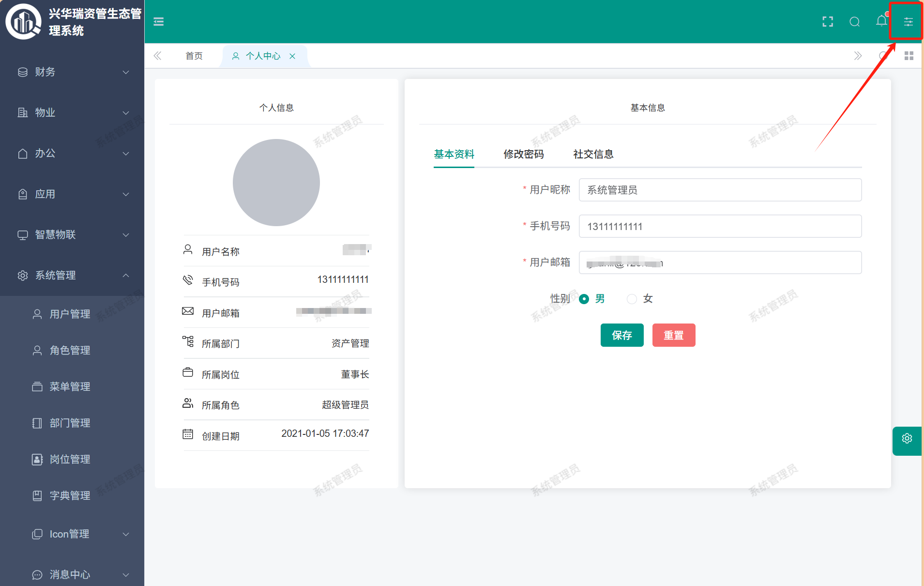924x586 pixels.
Task: Expand the 财务 menu
Action: (73, 72)
